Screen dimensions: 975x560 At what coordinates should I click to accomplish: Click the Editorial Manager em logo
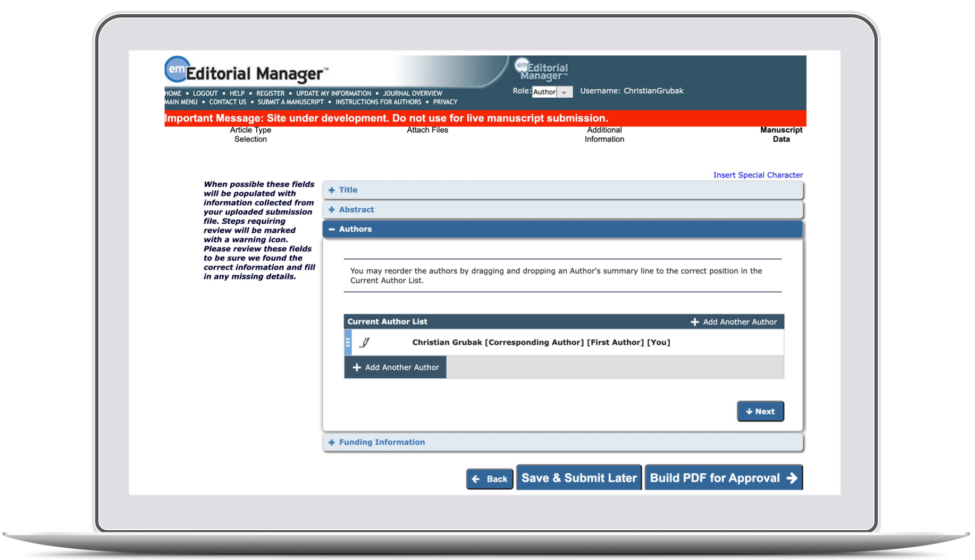(x=177, y=70)
